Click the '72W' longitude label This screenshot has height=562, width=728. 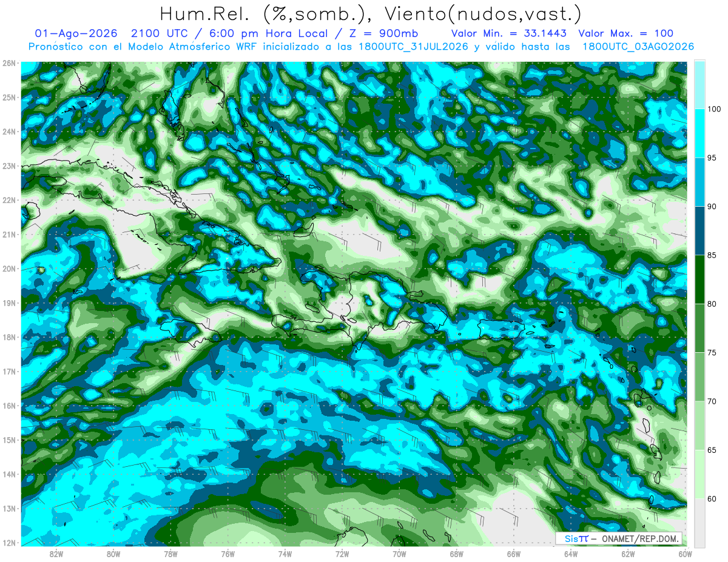tap(342, 554)
